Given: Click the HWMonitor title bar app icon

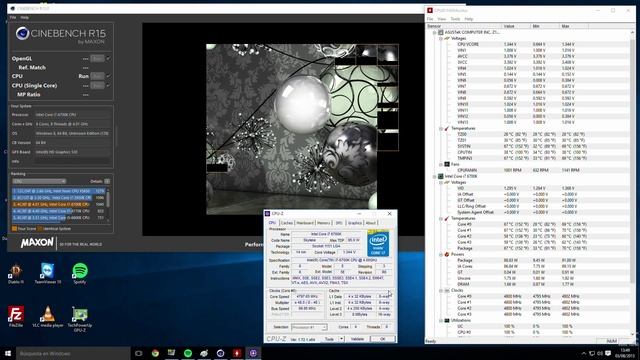Looking at the screenshot, I should point(430,10).
